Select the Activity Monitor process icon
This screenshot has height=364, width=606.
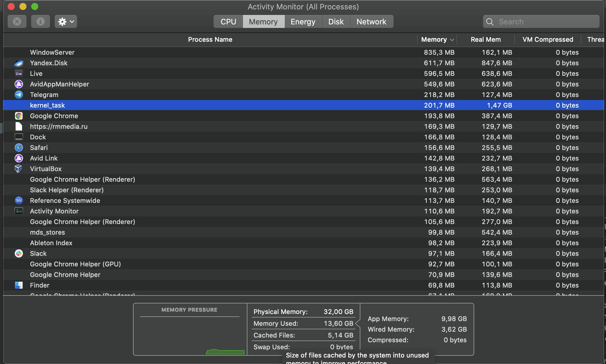tap(19, 211)
